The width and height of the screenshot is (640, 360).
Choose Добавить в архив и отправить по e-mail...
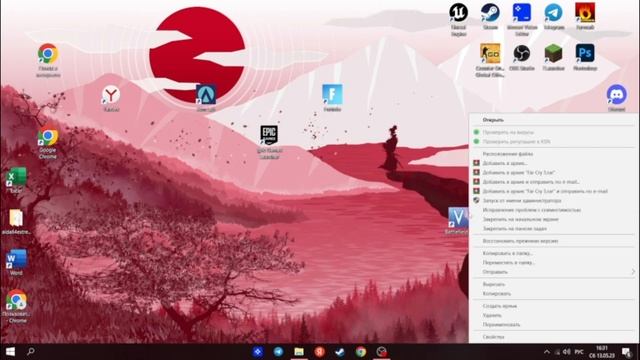(x=552, y=182)
